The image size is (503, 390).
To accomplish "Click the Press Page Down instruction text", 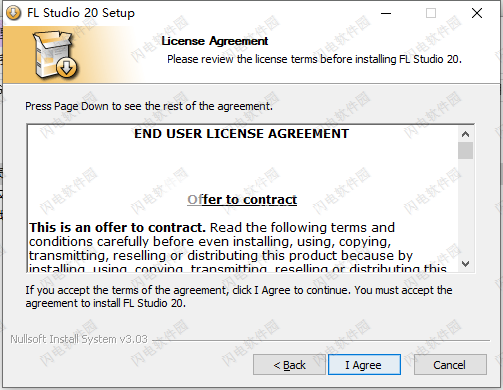I will click(x=149, y=106).
